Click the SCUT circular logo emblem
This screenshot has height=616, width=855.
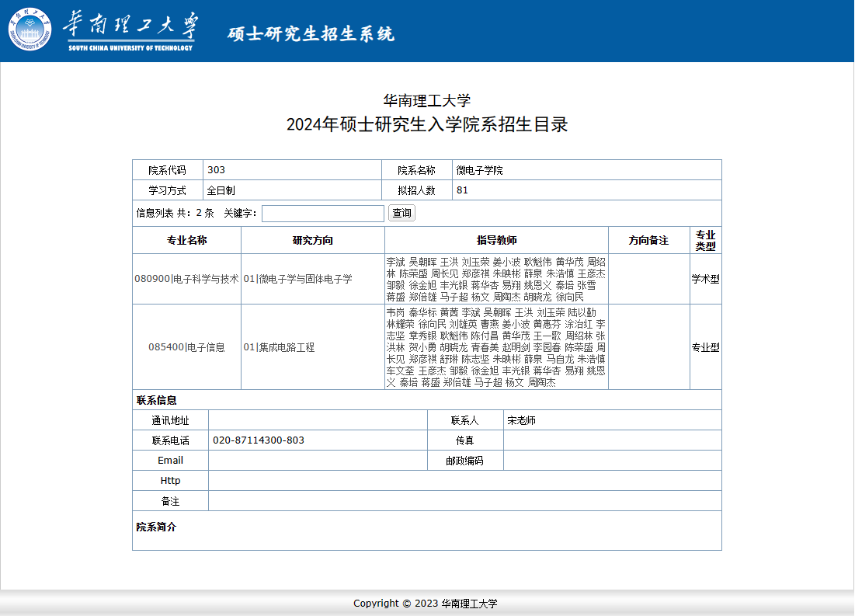coord(30,29)
